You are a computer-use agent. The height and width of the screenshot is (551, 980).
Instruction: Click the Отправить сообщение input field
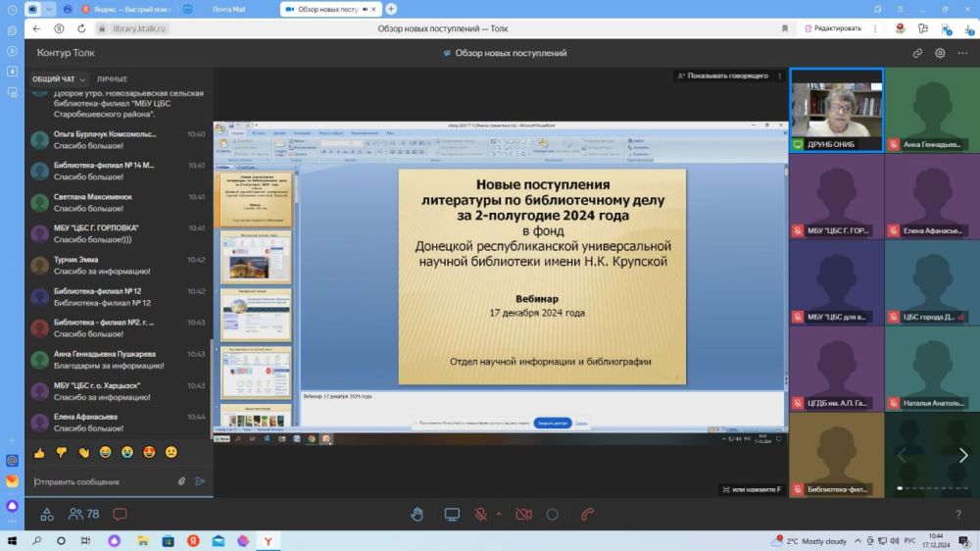[103, 481]
